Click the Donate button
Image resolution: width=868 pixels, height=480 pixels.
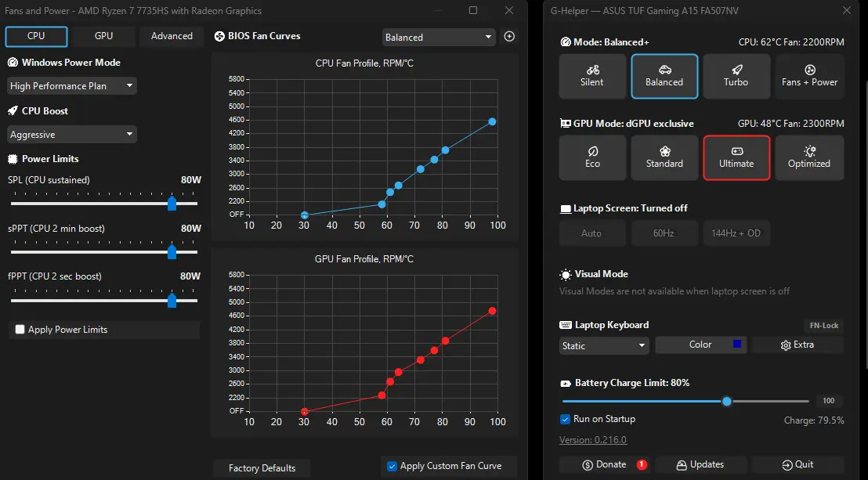[x=605, y=464]
